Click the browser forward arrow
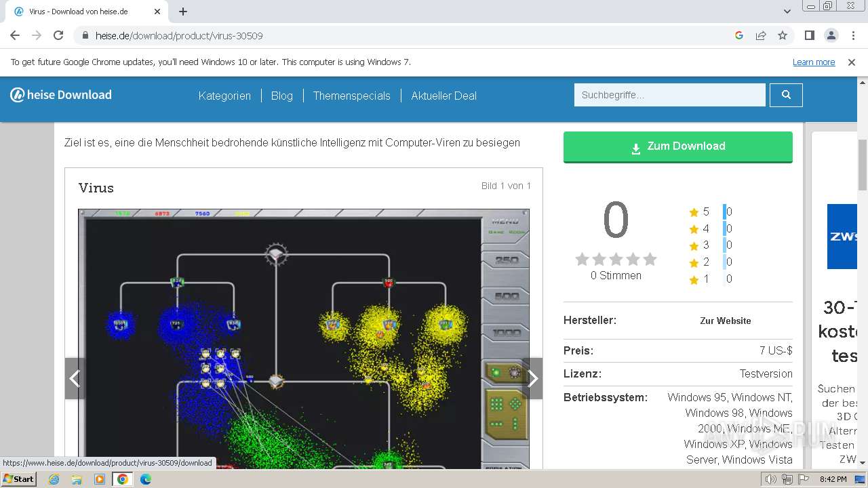Viewport: 868px width, 488px height. point(37,35)
